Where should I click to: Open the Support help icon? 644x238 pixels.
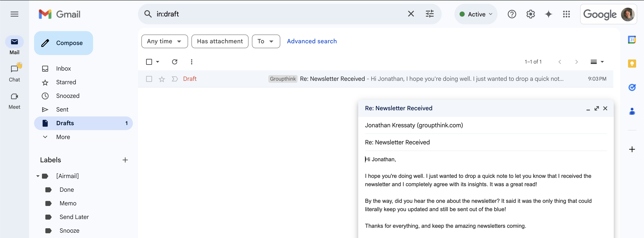point(512,14)
